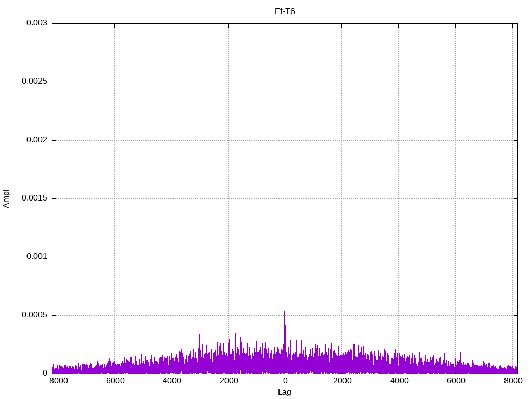The image size is (532, 399).
Task: Click the tall central spike at lag 0
Action: [285, 210]
